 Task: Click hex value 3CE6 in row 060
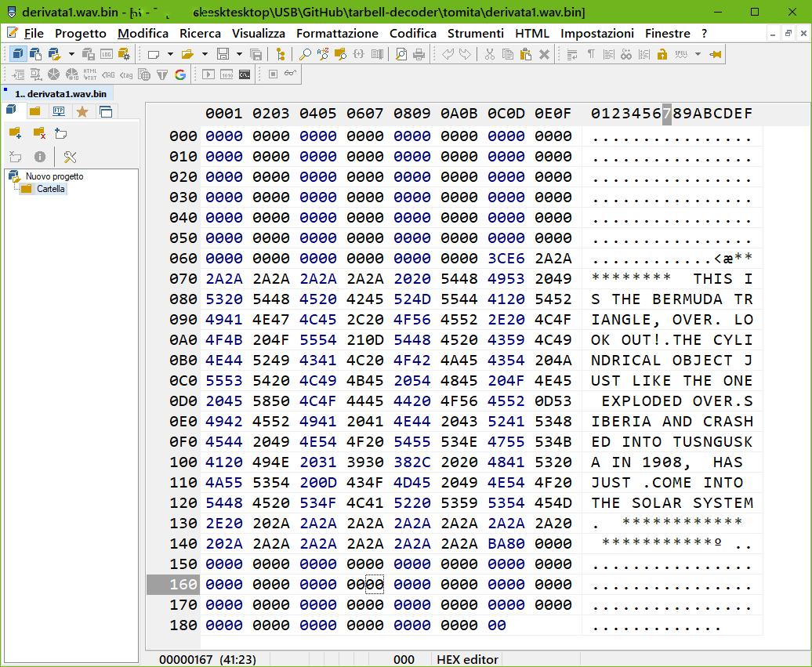(506, 259)
